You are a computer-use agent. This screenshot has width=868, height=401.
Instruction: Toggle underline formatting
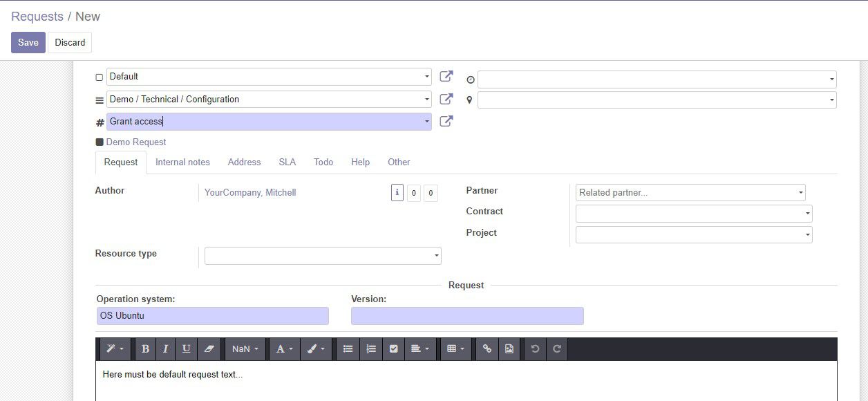[x=186, y=349]
